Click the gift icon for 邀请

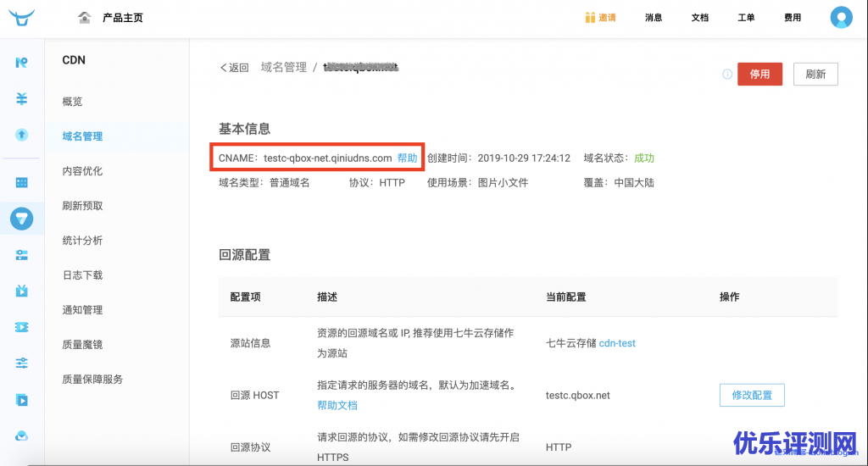(x=590, y=18)
